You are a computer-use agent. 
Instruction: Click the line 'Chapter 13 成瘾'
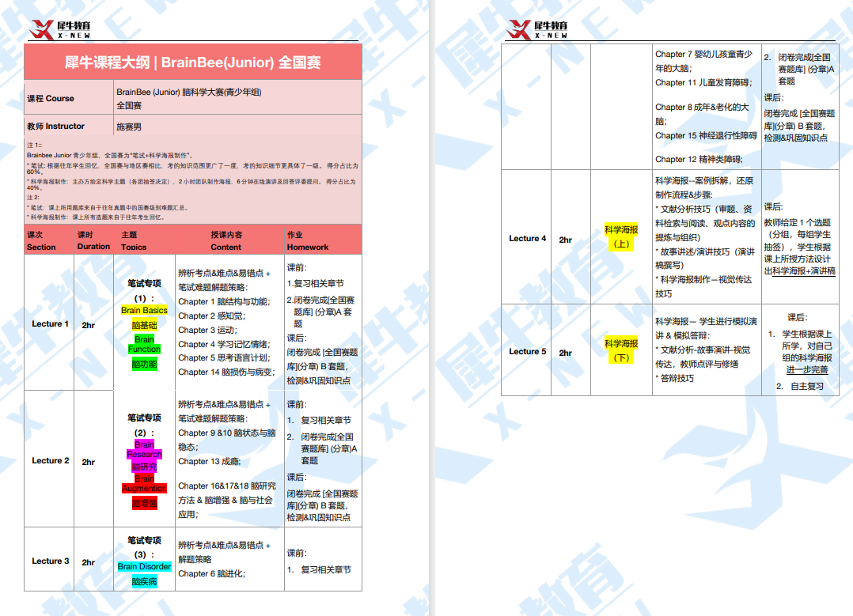click(210, 462)
